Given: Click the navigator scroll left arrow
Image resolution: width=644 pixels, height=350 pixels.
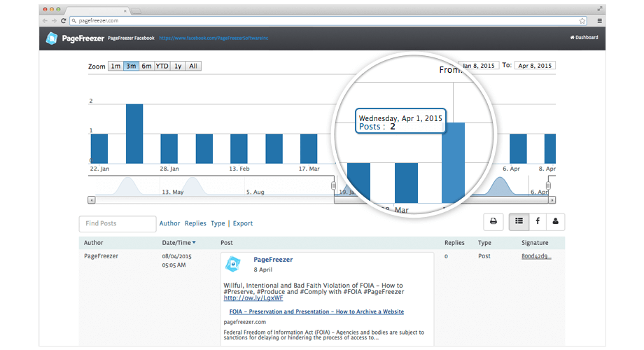Looking at the screenshot, I should pos(92,200).
